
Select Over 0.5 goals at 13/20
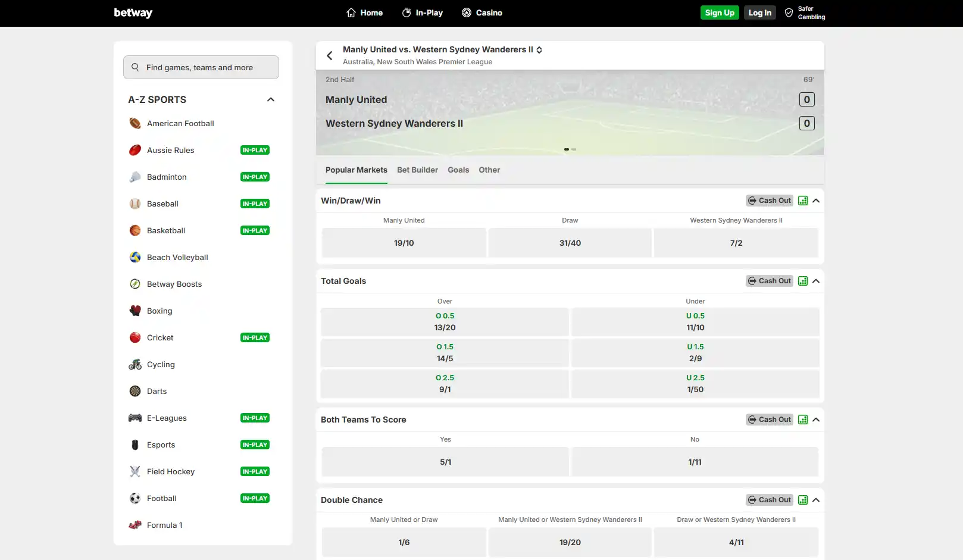point(445,322)
